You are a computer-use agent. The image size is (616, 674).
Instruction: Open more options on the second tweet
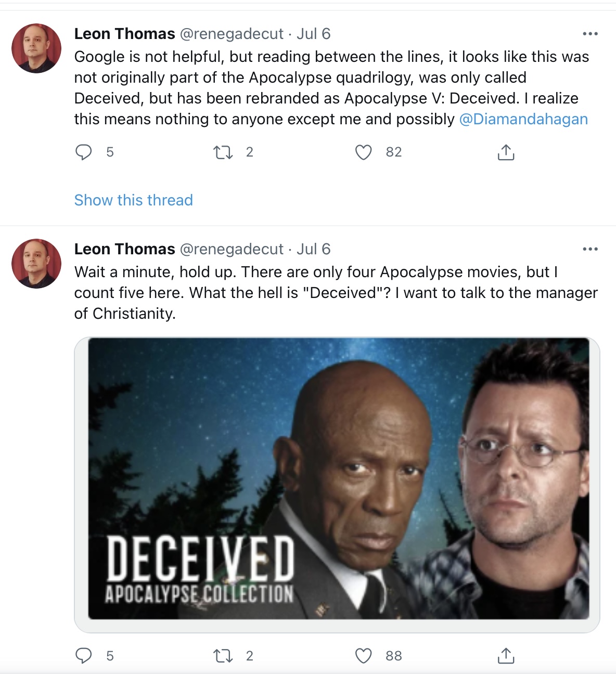point(590,249)
